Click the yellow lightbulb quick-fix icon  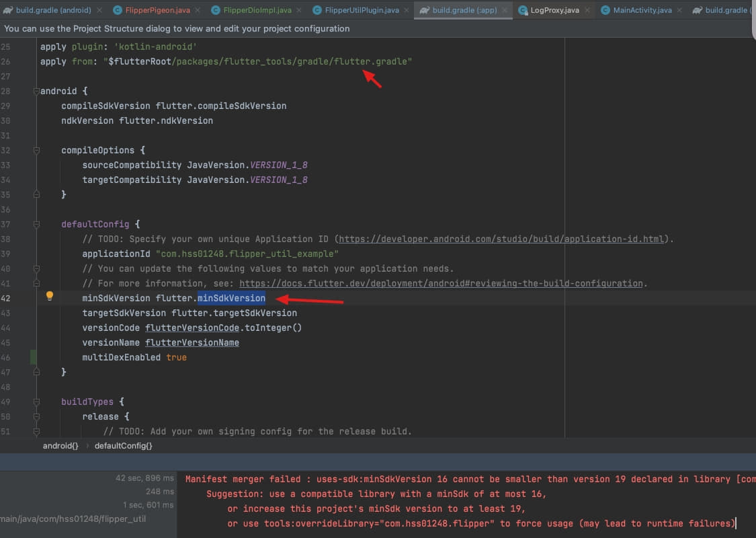(49, 297)
